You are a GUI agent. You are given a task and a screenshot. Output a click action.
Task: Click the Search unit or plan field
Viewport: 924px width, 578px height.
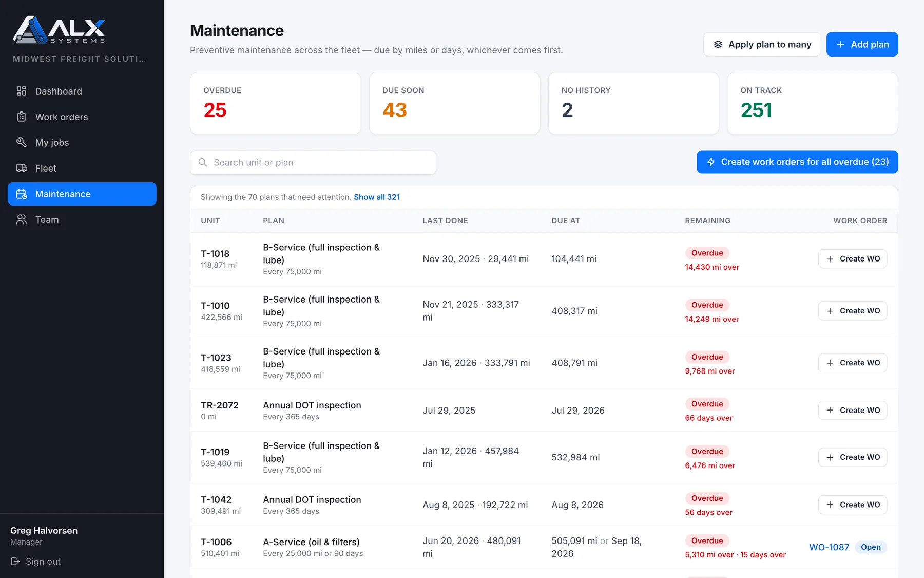[313, 162]
